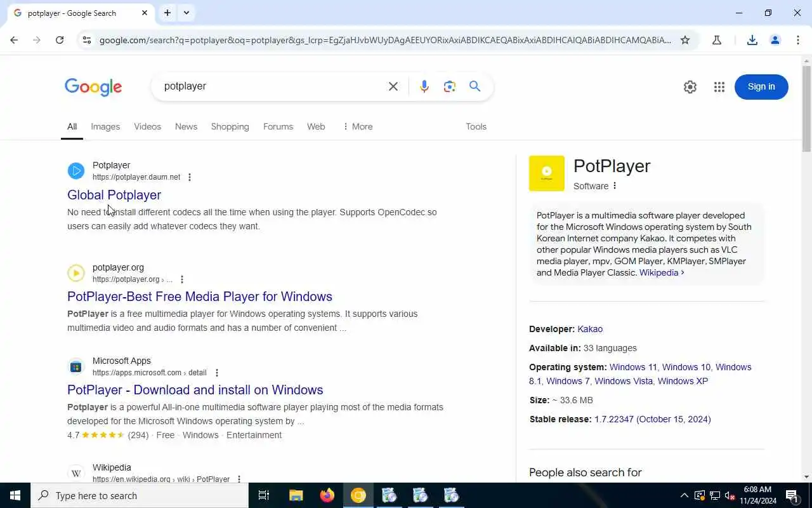Search by voice microphone icon
Viewport: 812px width, 508px height.
424,86
